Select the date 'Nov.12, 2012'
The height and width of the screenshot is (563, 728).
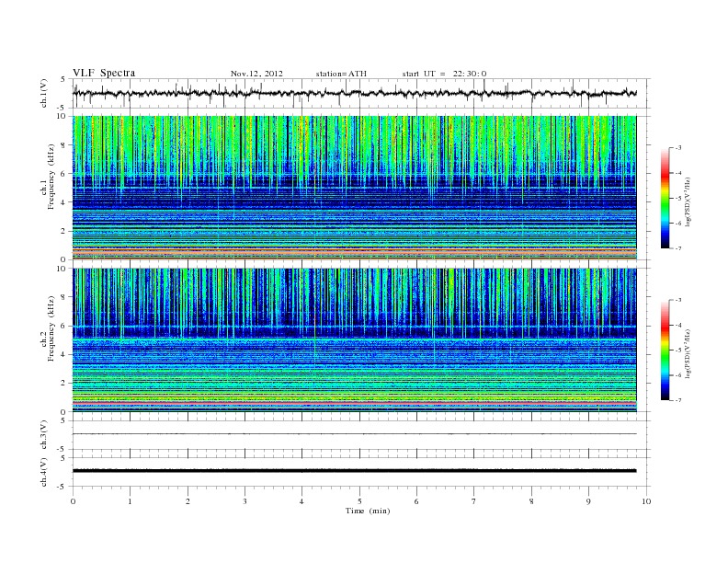click(x=256, y=74)
